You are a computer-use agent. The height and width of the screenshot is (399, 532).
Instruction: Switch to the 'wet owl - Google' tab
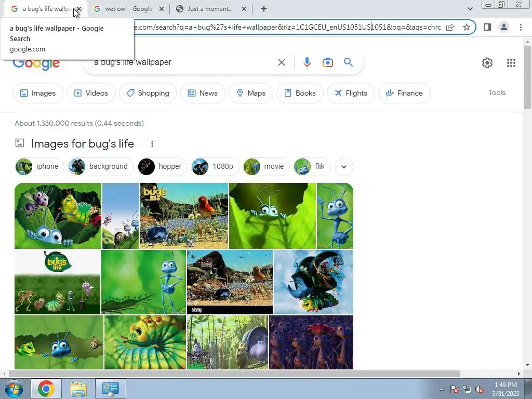[x=128, y=9]
